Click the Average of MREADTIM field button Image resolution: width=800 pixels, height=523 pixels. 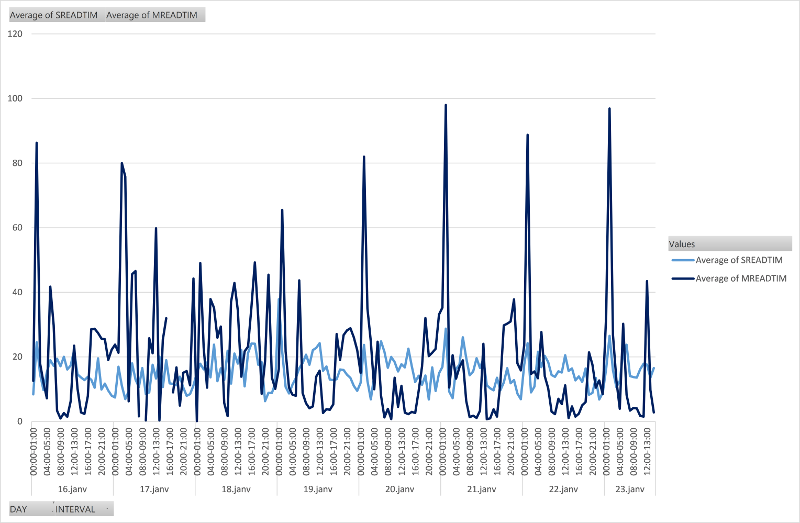tap(154, 15)
